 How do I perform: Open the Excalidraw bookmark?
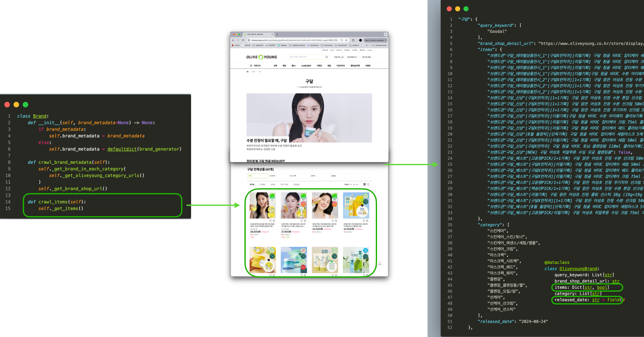pos(313,45)
